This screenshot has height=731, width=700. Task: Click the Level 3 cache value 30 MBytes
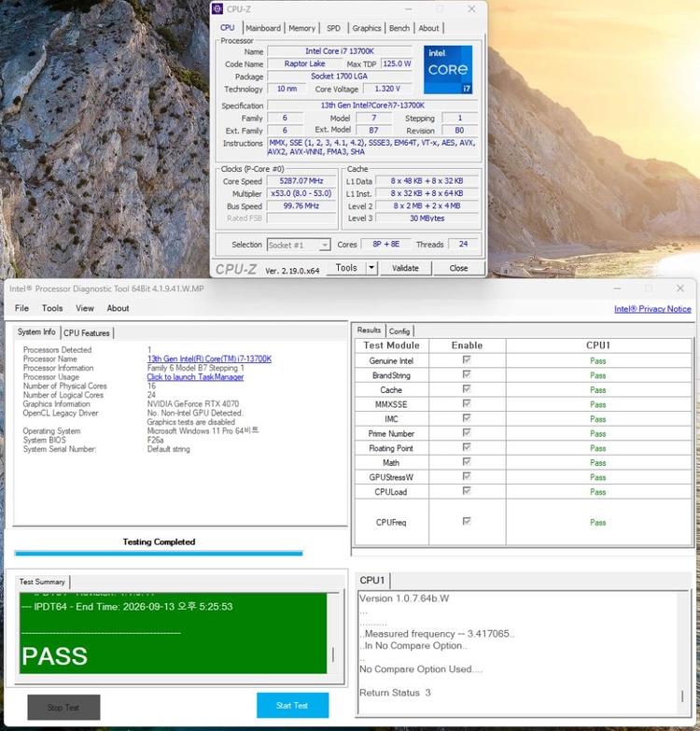click(427, 218)
